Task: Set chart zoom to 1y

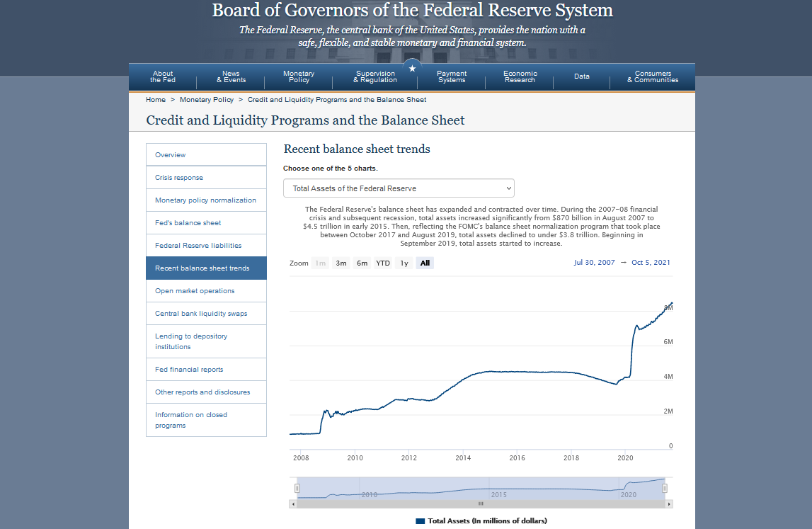Action: point(404,263)
